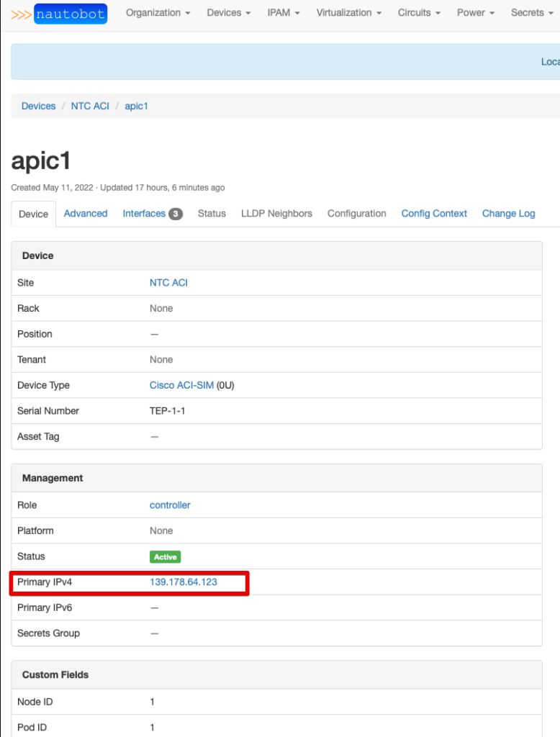The image size is (560, 737).
Task: Open Cisco ACI-SIM device type link
Action: click(x=181, y=385)
